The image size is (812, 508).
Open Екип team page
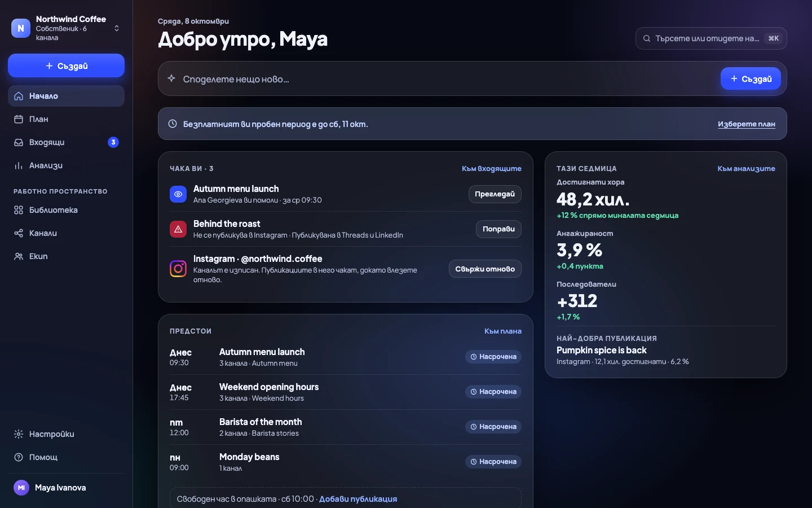pyautogui.click(x=66, y=256)
